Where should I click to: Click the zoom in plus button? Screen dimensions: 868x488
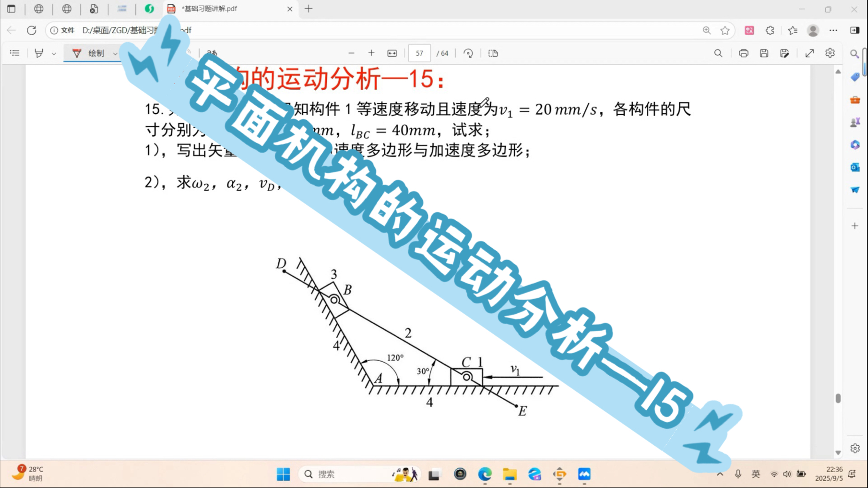[372, 53]
